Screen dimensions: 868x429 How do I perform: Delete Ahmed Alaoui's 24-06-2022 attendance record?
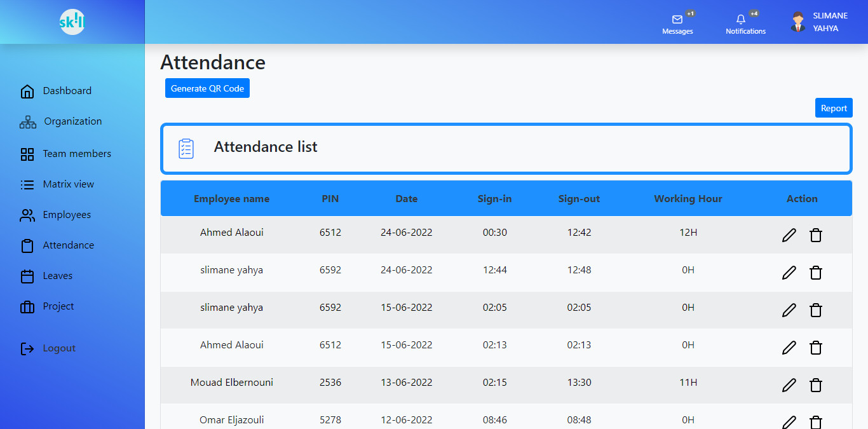tap(816, 236)
